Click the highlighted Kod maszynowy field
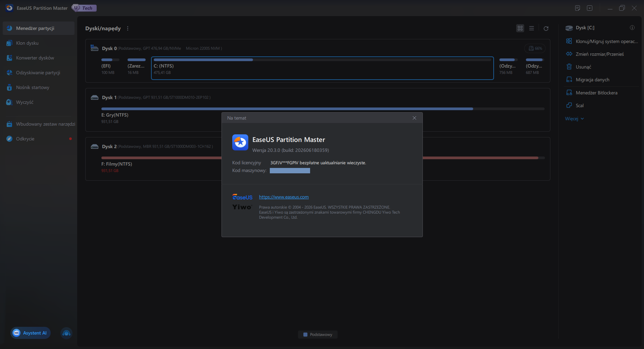This screenshot has height=349, width=644. (x=290, y=171)
